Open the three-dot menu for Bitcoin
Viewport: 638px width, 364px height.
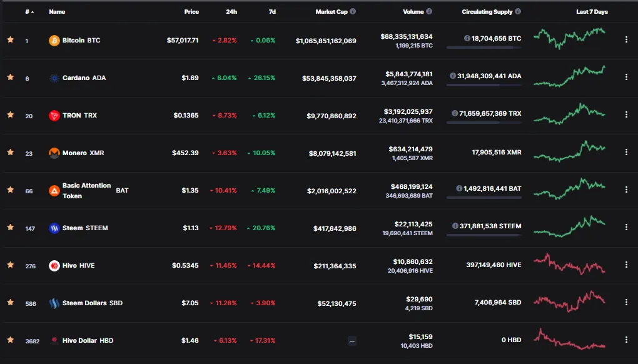tap(626, 39)
